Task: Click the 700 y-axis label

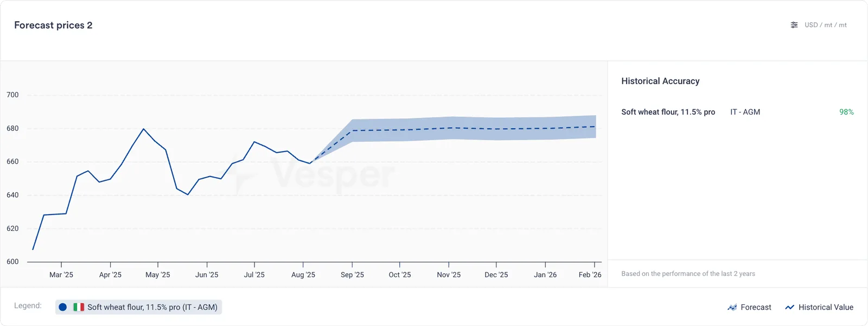Action: pos(12,95)
